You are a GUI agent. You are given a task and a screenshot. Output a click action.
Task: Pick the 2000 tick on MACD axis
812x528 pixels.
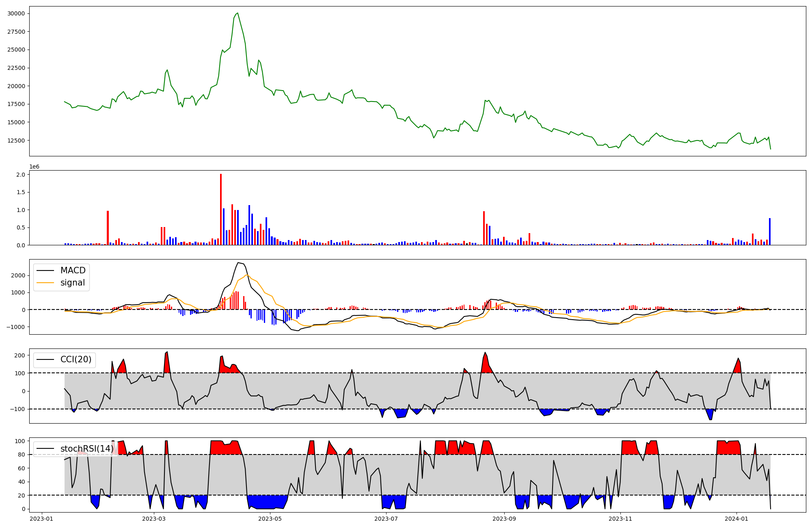[x=18, y=275]
